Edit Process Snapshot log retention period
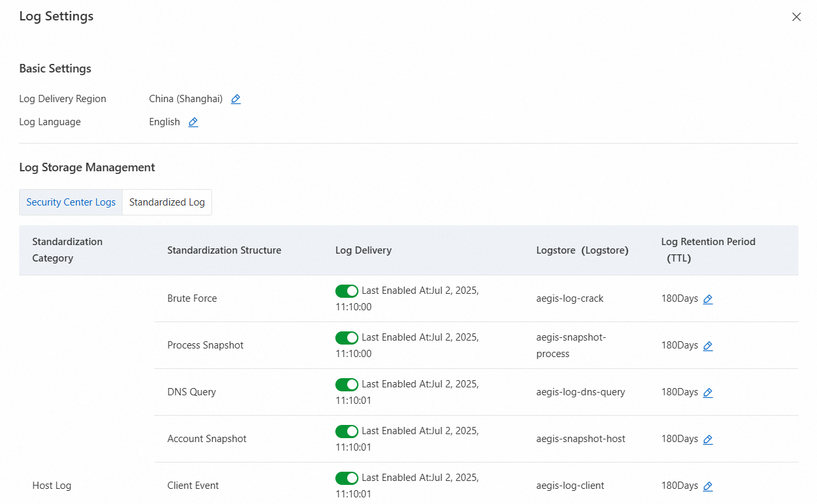 pyautogui.click(x=708, y=346)
